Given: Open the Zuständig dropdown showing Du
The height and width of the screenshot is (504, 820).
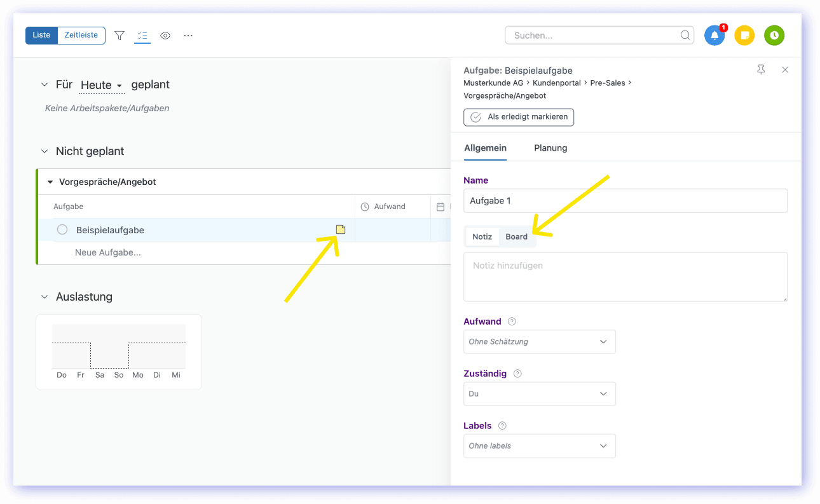Looking at the screenshot, I should pyautogui.click(x=539, y=393).
